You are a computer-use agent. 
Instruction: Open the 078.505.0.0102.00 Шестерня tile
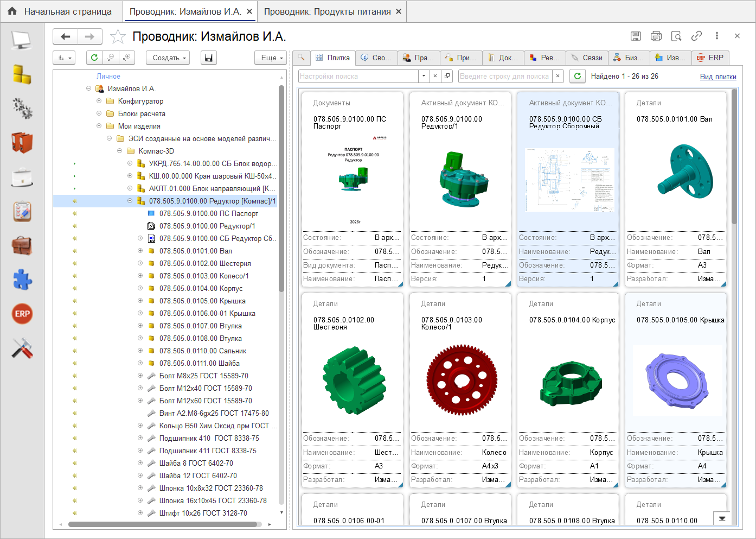pyautogui.click(x=353, y=390)
